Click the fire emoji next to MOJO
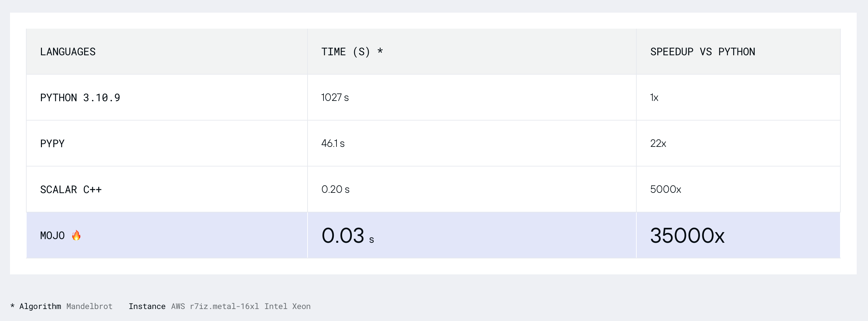The height and width of the screenshot is (321, 868). click(76, 235)
